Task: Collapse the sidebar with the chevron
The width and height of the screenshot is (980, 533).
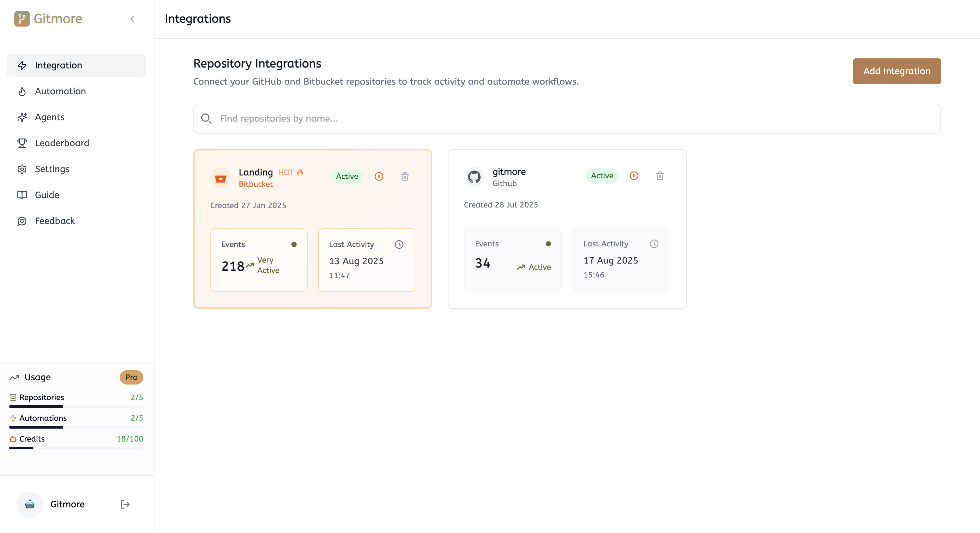Action: [x=132, y=18]
